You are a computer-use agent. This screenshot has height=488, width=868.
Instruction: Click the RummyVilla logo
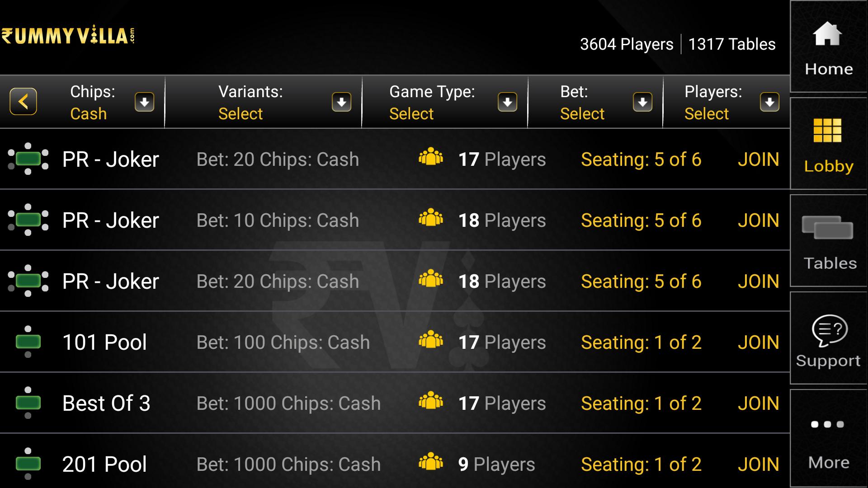tap(68, 36)
